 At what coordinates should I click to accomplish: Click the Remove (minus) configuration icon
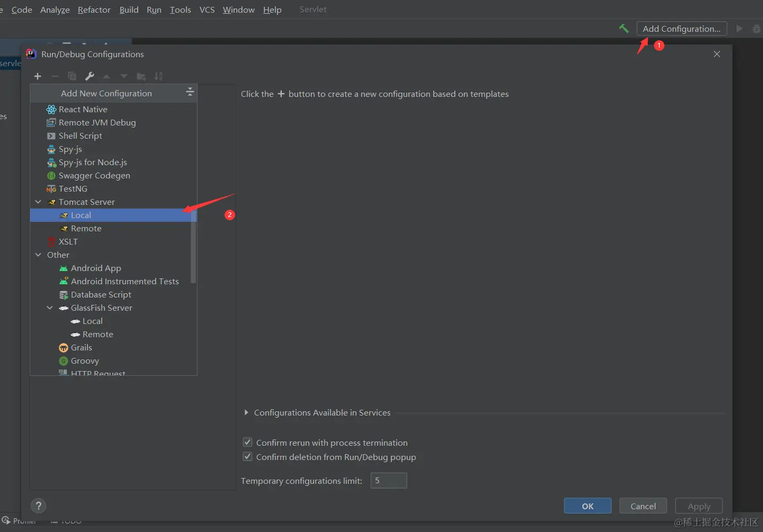(x=55, y=76)
